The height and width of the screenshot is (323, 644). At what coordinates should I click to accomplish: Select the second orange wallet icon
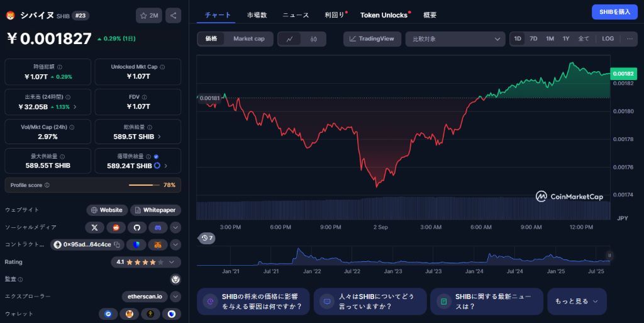tap(130, 314)
